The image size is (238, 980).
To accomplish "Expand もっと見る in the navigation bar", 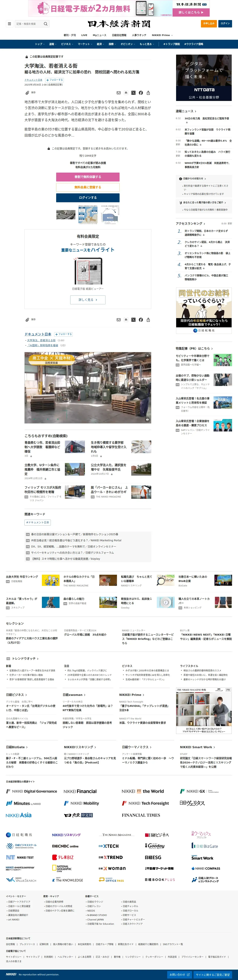I will (x=147, y=44).
